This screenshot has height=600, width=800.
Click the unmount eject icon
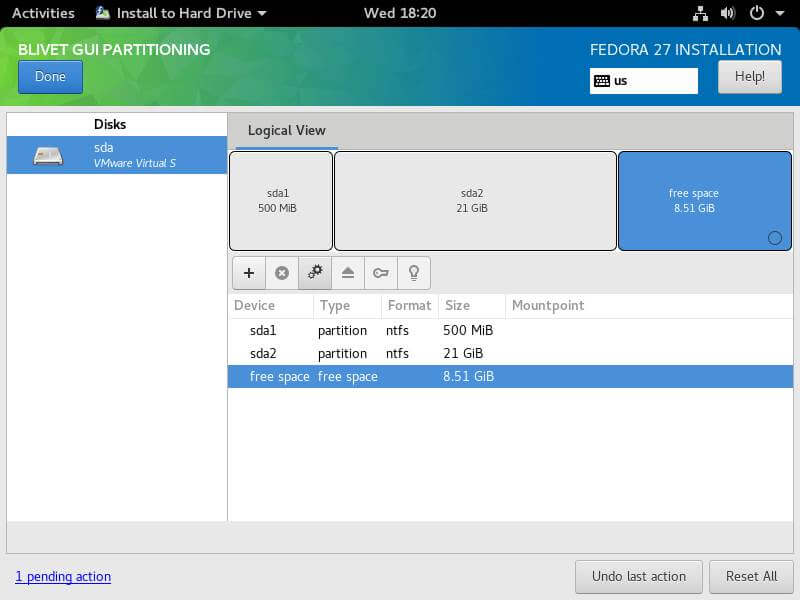point(347,272)
